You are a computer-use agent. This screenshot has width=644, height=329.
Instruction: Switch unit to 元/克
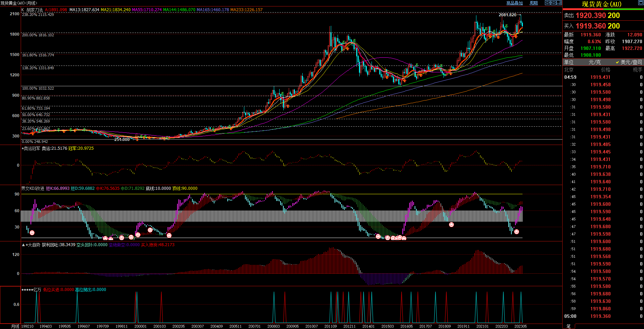(594, 62)
